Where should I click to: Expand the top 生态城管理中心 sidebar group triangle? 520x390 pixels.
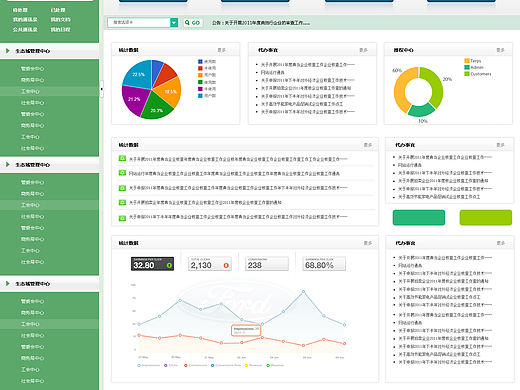click(x=8, y=51)
